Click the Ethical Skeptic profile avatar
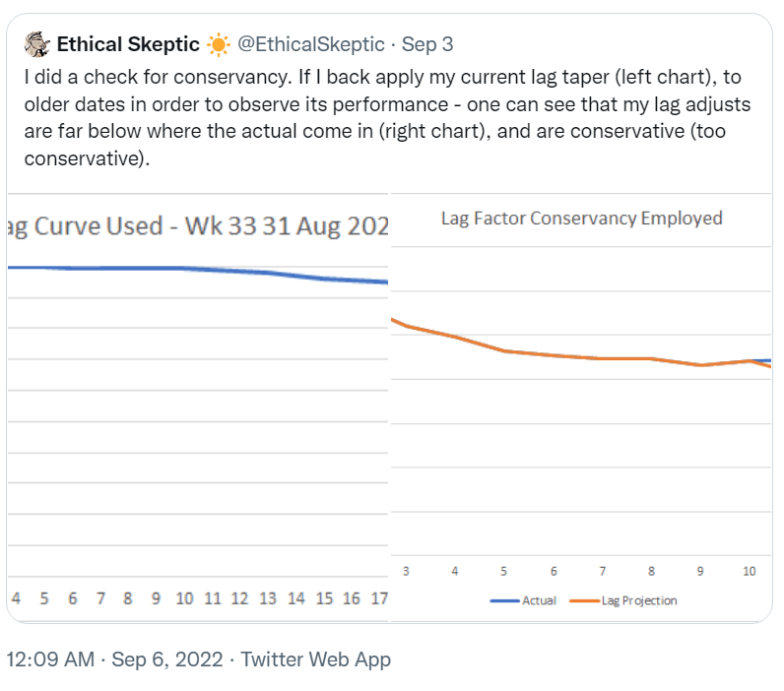The height and width of the screenshot is (691, 784). coord(37,44)
